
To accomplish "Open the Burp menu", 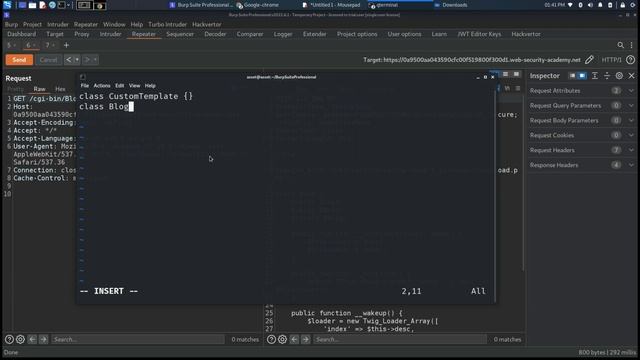I will tap(11, 24).
